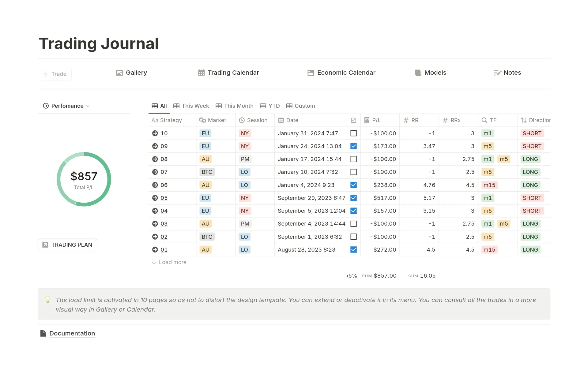This screenshot has width=588, height=367.
Task: Click the Notes pencil icon
Action: [x=497, y=73]
